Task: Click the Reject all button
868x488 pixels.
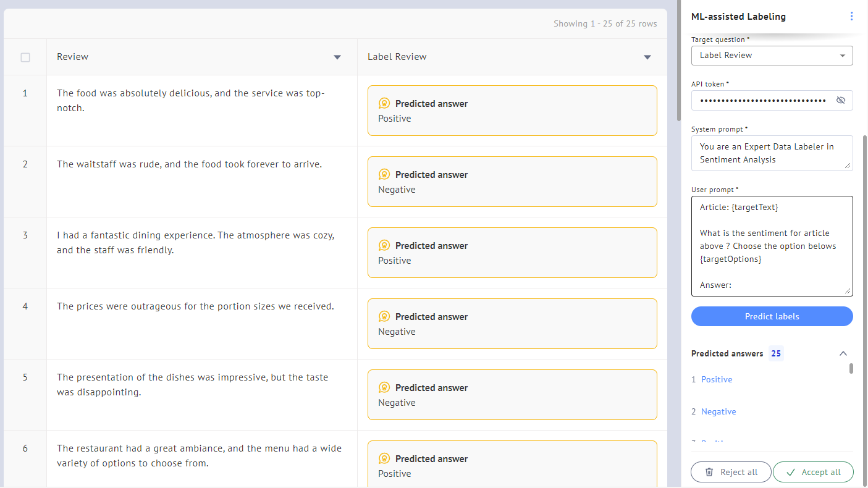Action: (731, 473)
